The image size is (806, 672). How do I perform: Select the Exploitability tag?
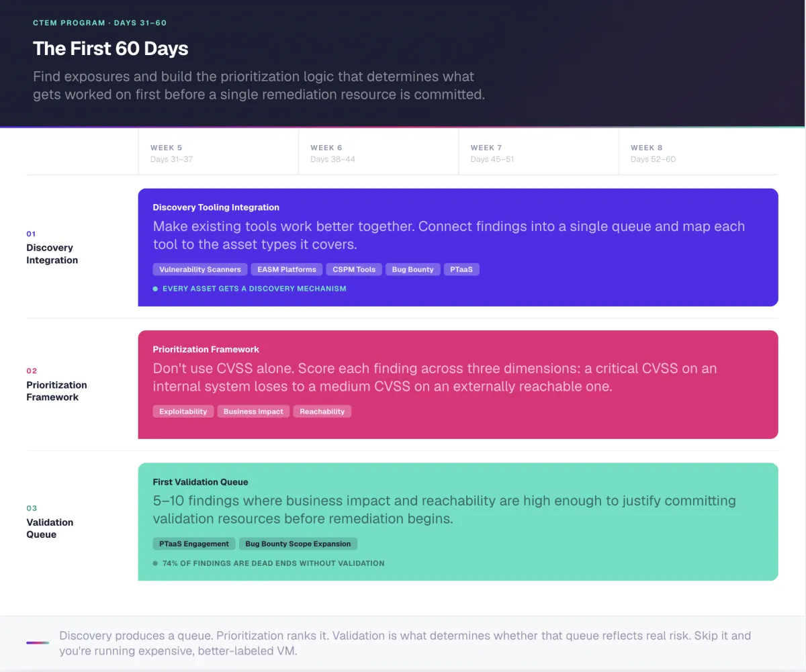click(183, 412)
